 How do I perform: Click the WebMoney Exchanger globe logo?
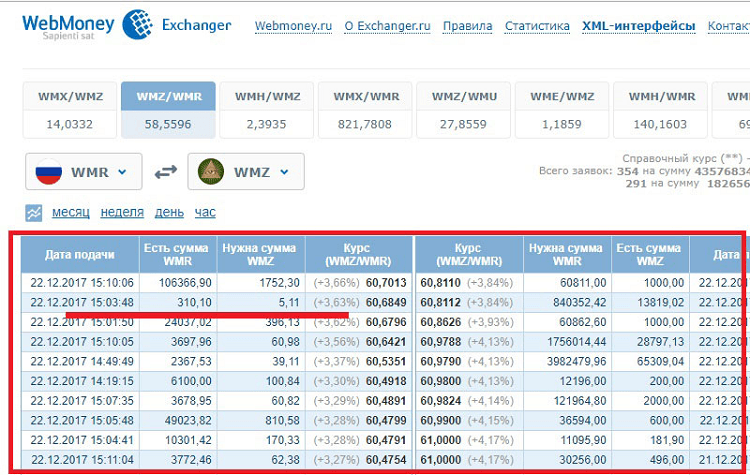[x=137, y=24]
